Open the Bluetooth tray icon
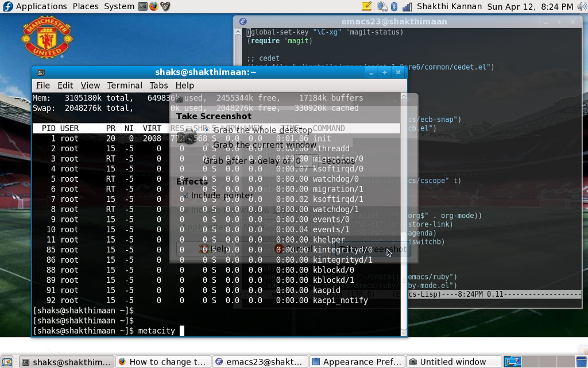This screenshot has height=368, width=588. 394,6
